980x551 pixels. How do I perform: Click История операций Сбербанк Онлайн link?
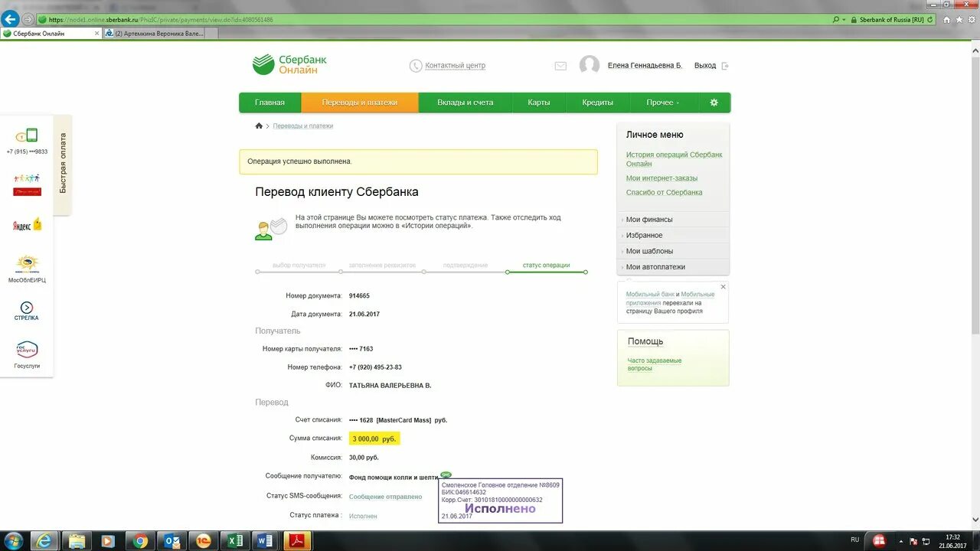[675, 159]
